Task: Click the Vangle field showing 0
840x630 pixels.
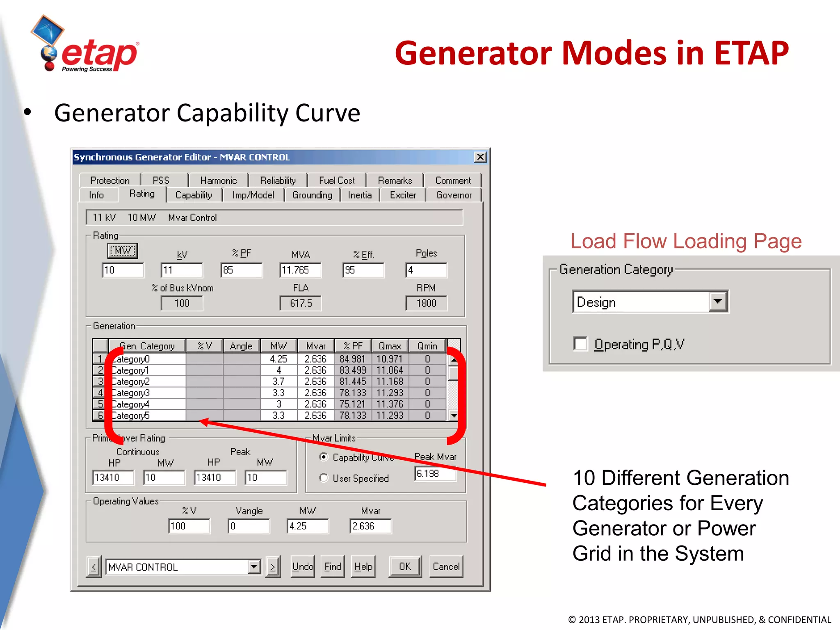Action: [x=249, y=526]
